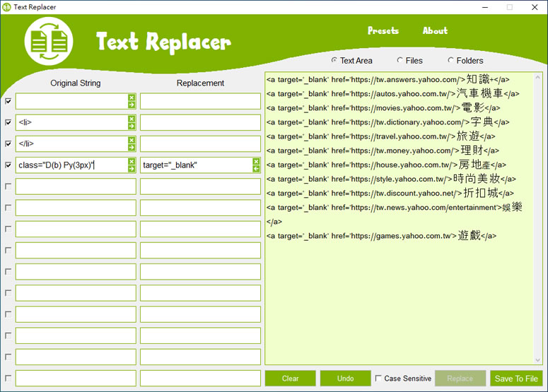Image resolution: width=548 pixels, height=392 pixels.
Task: Focus the last row replacement field
Action: pyautogui.click(x=200, y=378)
